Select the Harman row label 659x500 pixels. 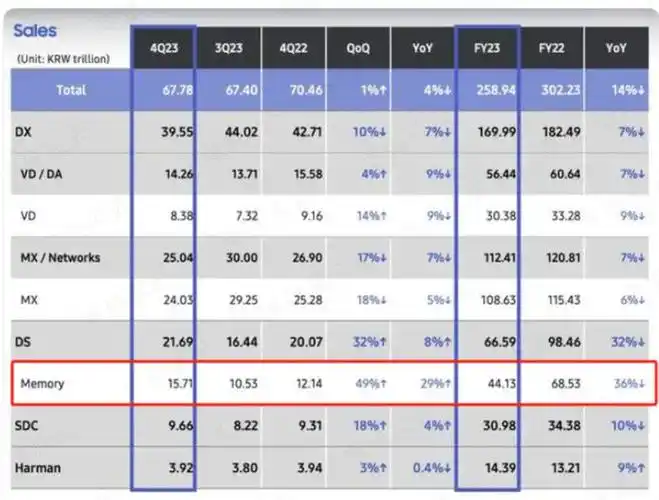pyautogui.click(x=38, y=466)
